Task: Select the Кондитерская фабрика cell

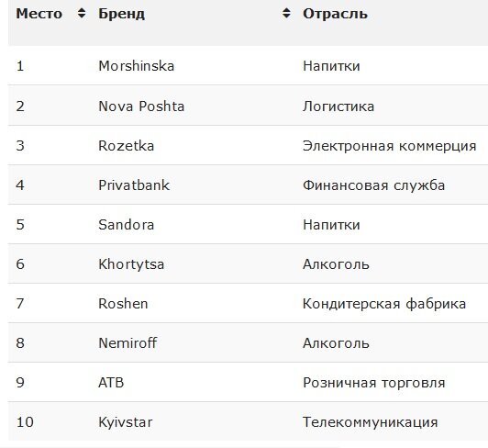Action: coord(384,304)
